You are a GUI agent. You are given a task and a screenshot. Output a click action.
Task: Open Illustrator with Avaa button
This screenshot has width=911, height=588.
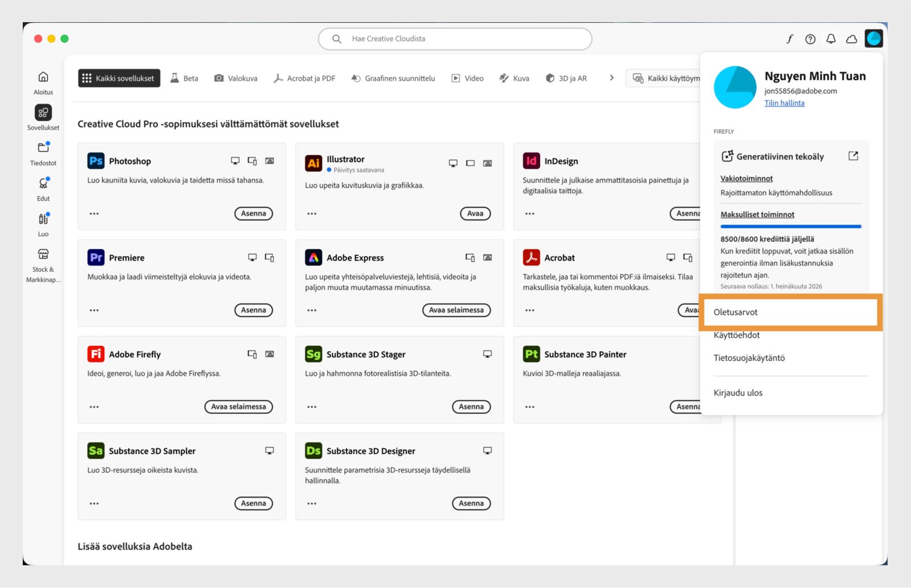475,214
